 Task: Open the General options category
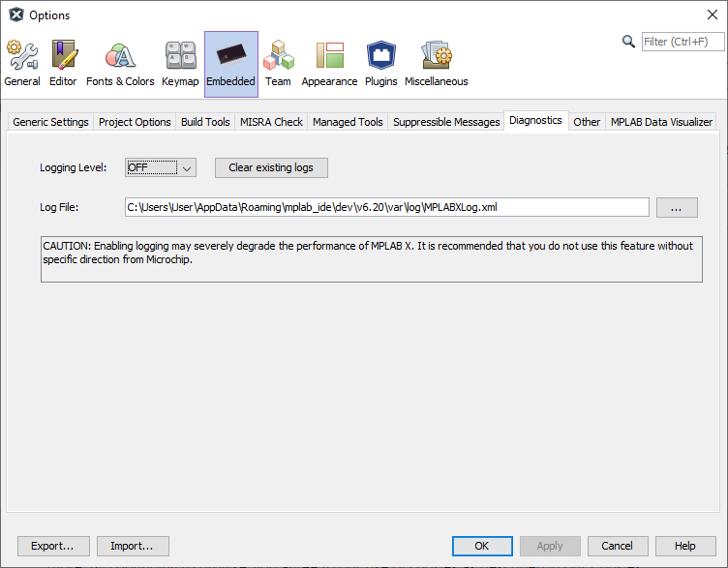pos(22,64)
